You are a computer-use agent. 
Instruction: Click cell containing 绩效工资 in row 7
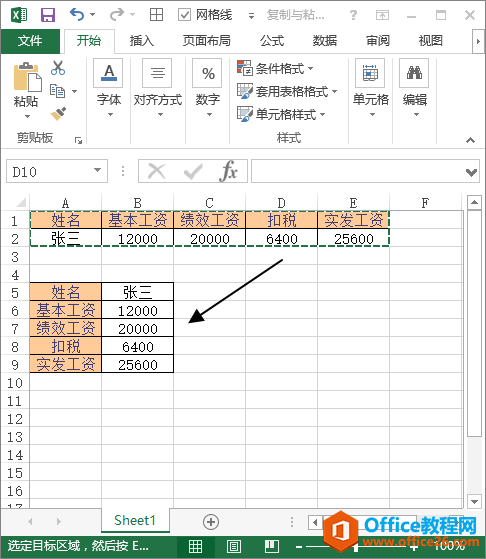66,328
